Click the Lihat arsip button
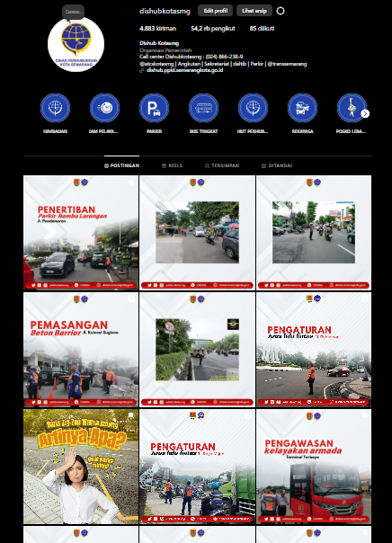The height and width of the screenshot is (543, 392). point(254,11)
